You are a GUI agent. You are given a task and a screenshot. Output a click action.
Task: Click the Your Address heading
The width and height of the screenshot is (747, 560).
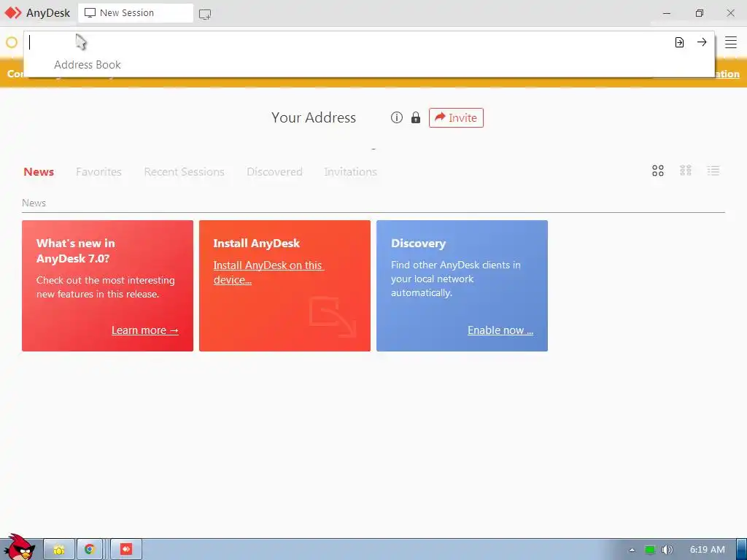pos(314,117)
